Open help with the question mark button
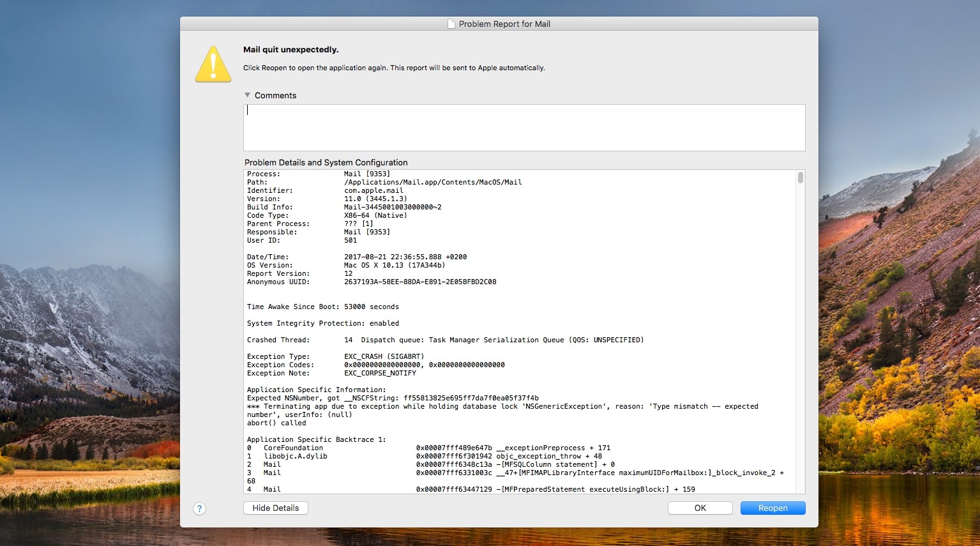The height and width of the screenshot is (546, 980). 200,508
